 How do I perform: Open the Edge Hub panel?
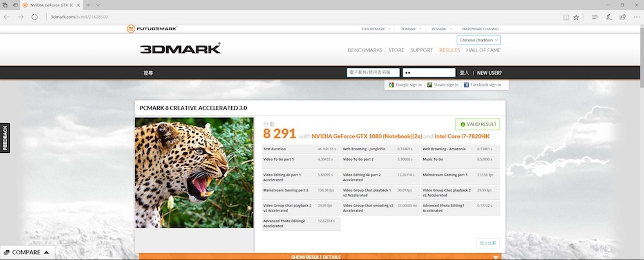point(594,17)
